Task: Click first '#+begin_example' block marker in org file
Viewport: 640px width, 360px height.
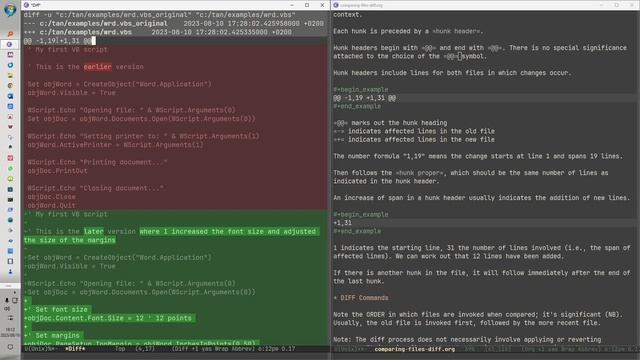Action: (x=361, y=90)
